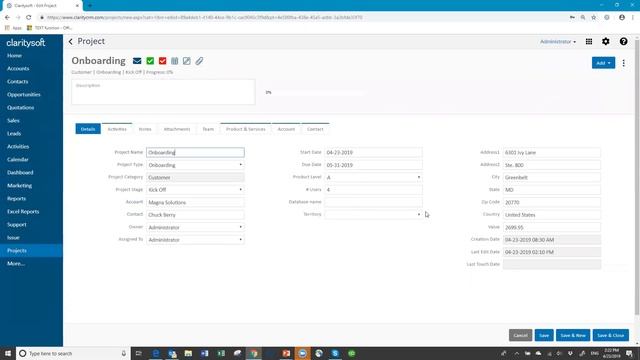Click the Zip Code field
Viewport: 640px width, 360px height.
[x=551, y=202]
